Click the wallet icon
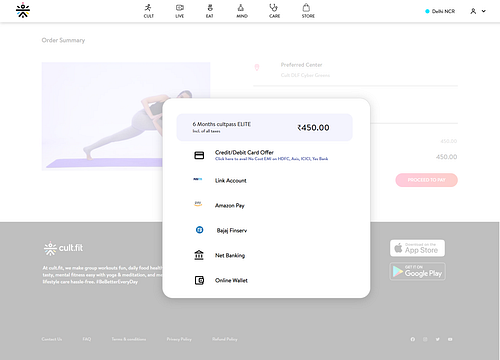 point(199,280)
